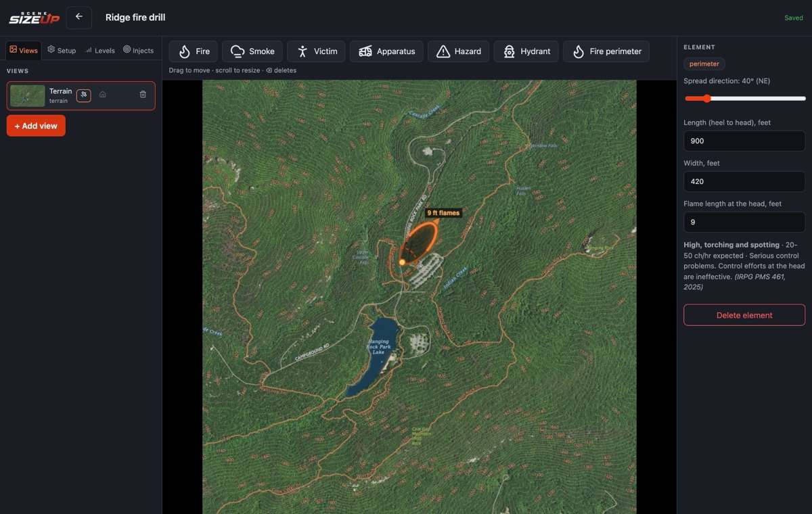
Task: Delete the Terrain view with trash icon
Action: click(143, 95)
